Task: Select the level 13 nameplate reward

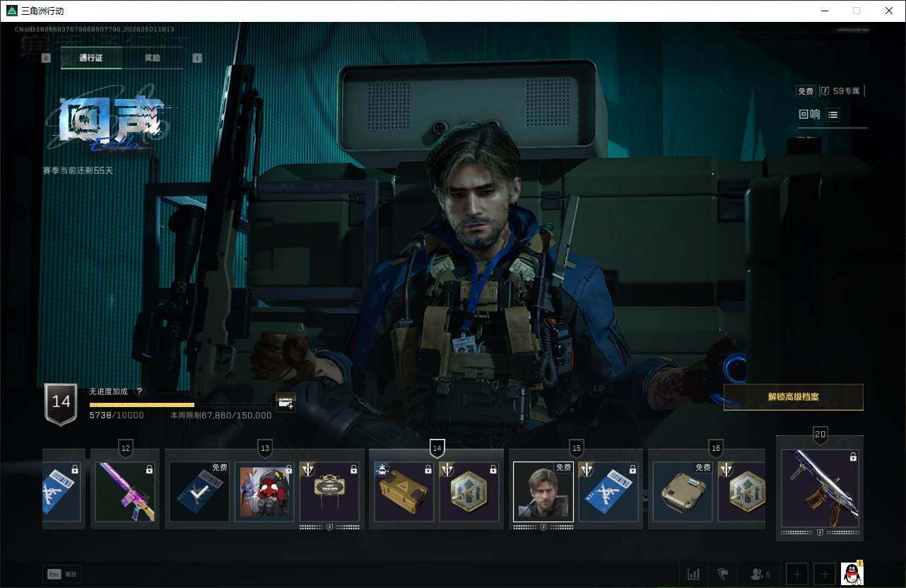Action: pos(329,492)
